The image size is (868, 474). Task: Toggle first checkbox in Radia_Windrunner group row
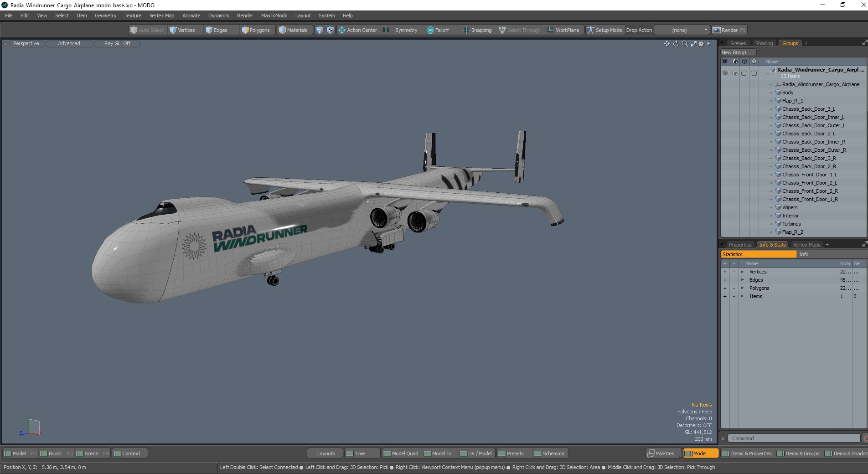744,73
